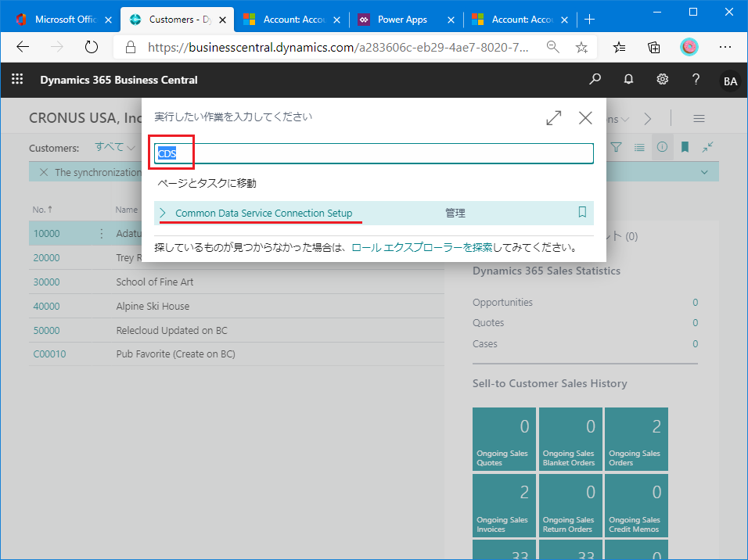The height and width of the screenshot is (560, 748).
Task: Open the Ongoing Sales Invoices tile
Action: point(504,505)
